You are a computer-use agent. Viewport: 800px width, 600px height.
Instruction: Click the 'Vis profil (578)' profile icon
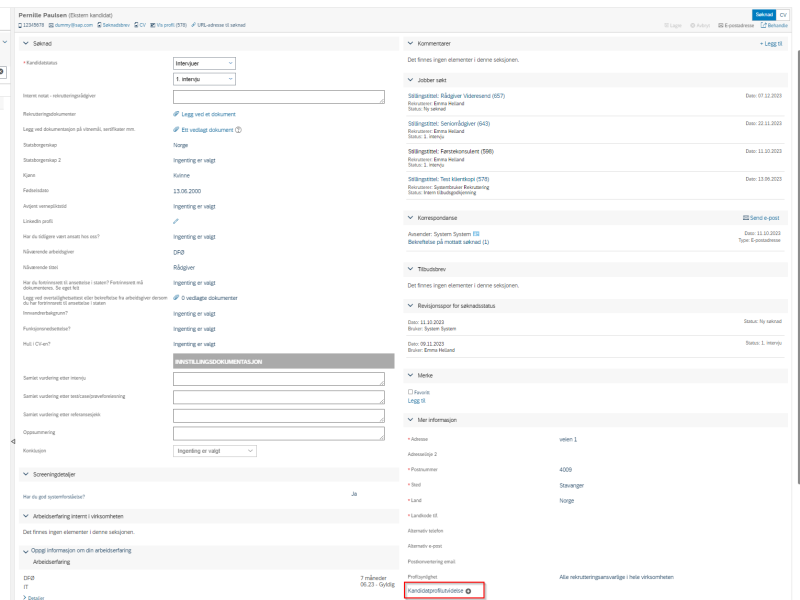tap(153, 25)
